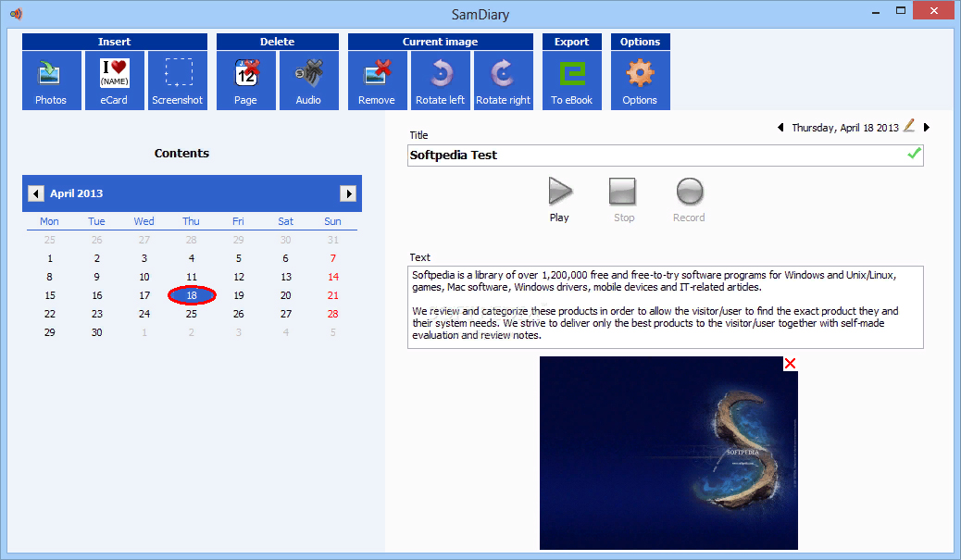This screenshot has height=560, width=961.
Task: Go to next month in calendar
Action: 348,193
